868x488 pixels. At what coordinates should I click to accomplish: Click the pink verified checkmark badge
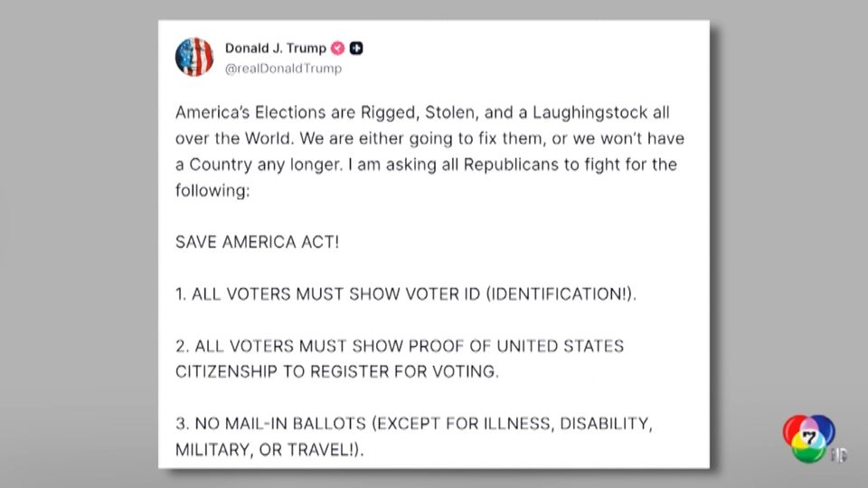coord(337,49)
